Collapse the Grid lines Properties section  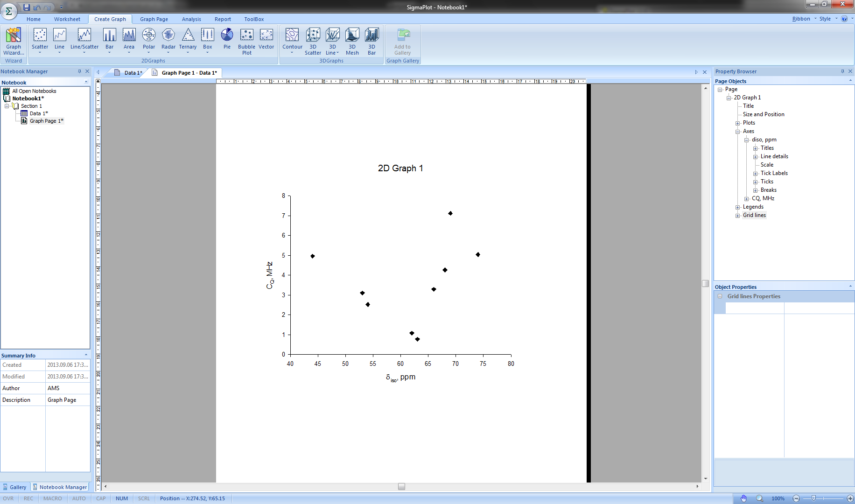(720, 296)
